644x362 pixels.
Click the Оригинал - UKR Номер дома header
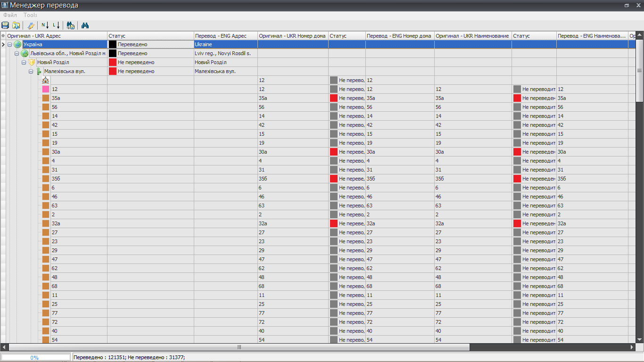(x=292, y=36)
